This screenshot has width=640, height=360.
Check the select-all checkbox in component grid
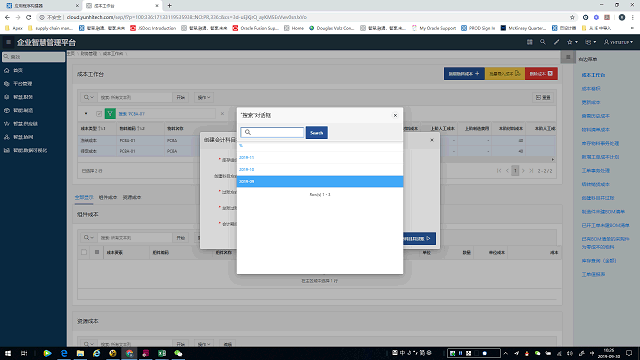84,252
